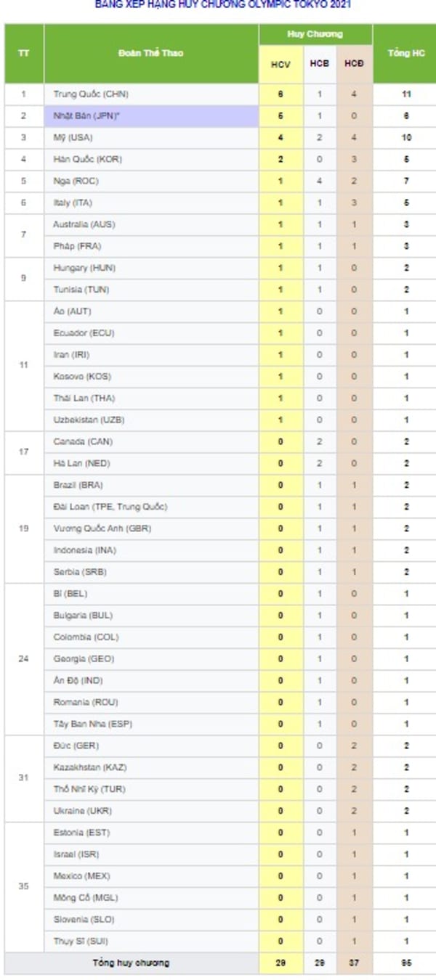Click Hàn Quốc (KOR) in the table
The width and height of the screenshot is (436, 980).
(x=87, y=160)
